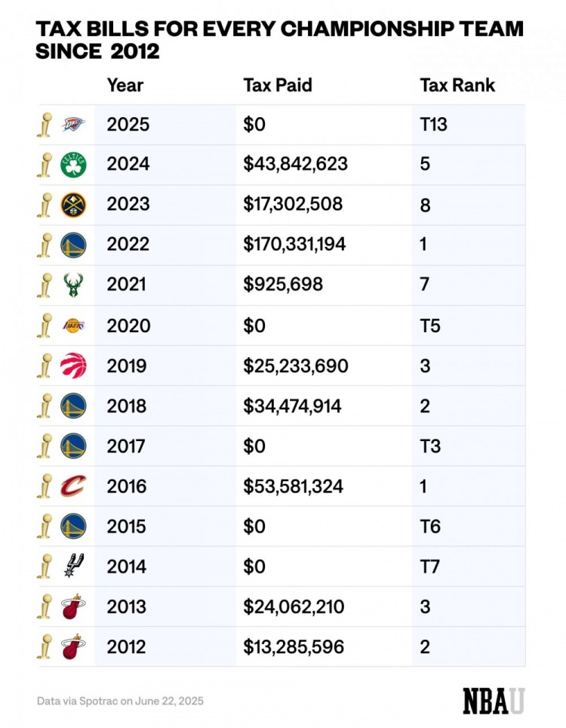Click the T13 tax rank cell
The image size is (566, 728).
433,124
